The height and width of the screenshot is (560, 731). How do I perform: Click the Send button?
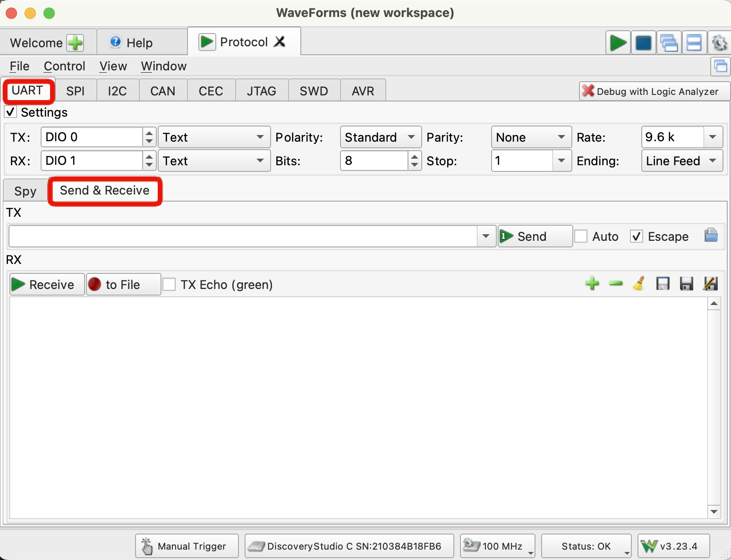[x=535, y=236]
